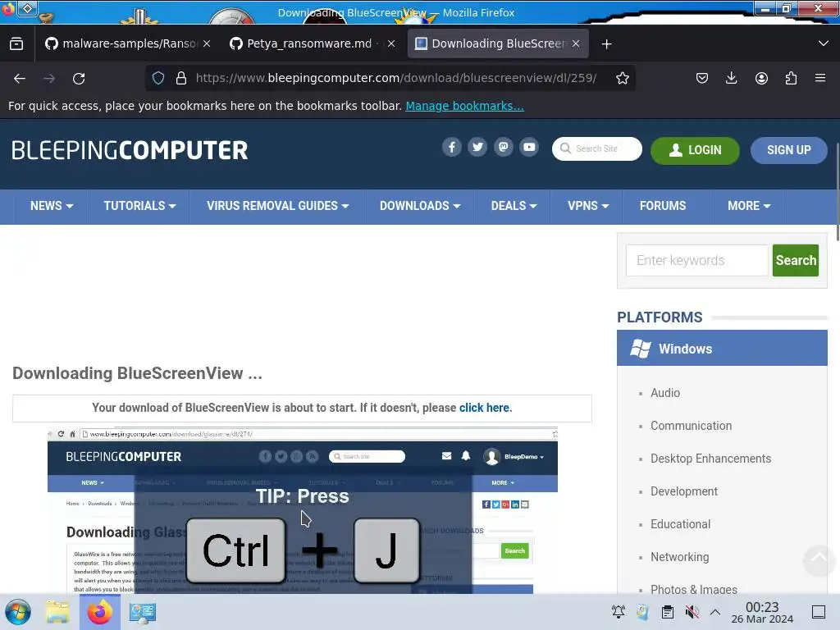Click the scroll-to-top arrow button
Viewport: 840px width, 630px height.
(x=819, y=560)
